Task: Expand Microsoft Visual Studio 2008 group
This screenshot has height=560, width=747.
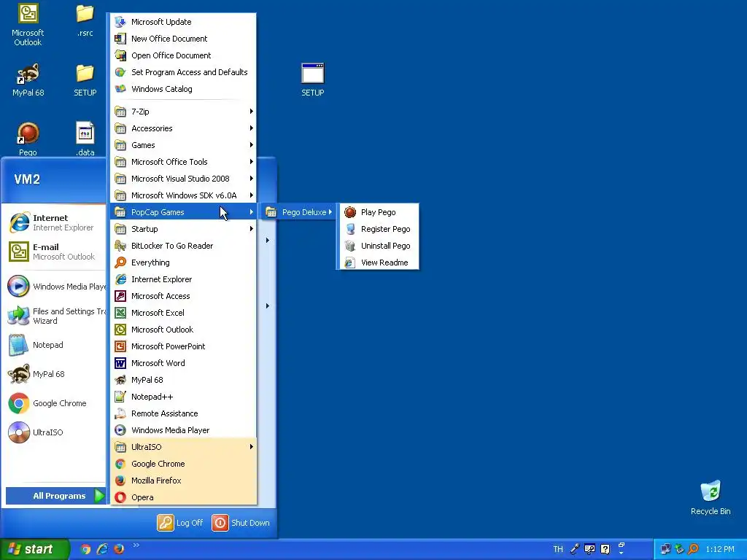Action: [184, 179]
